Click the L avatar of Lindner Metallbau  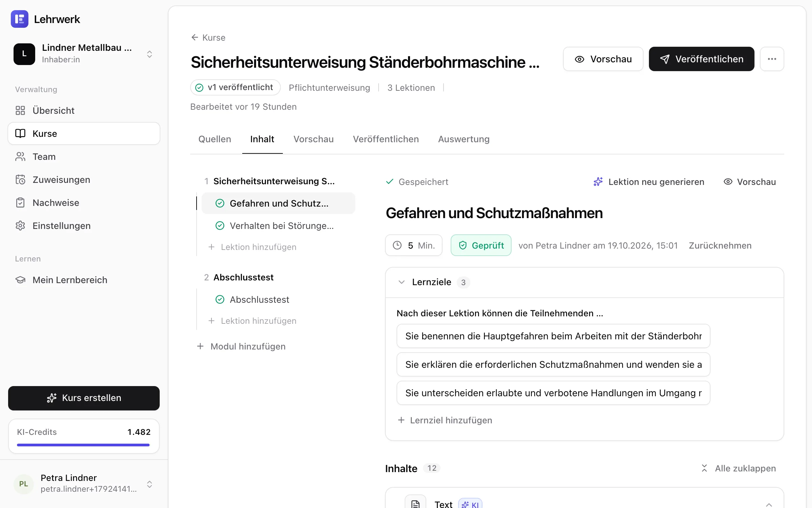24,54
